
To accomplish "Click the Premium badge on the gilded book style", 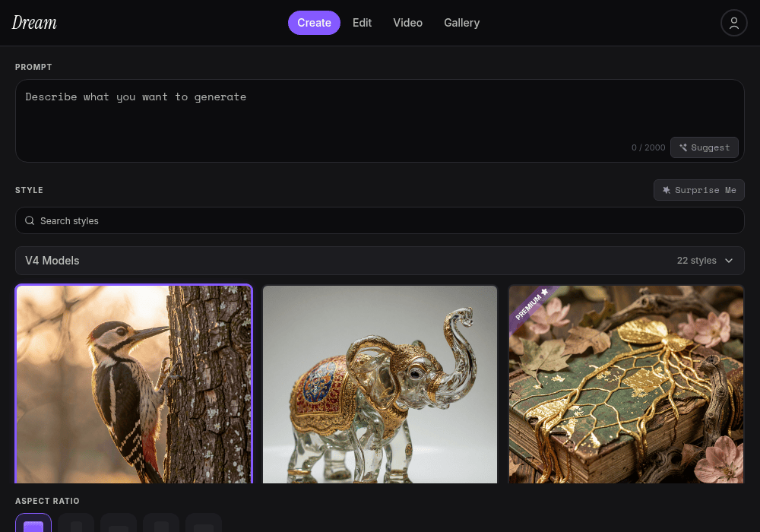I will tap(531, 306).
